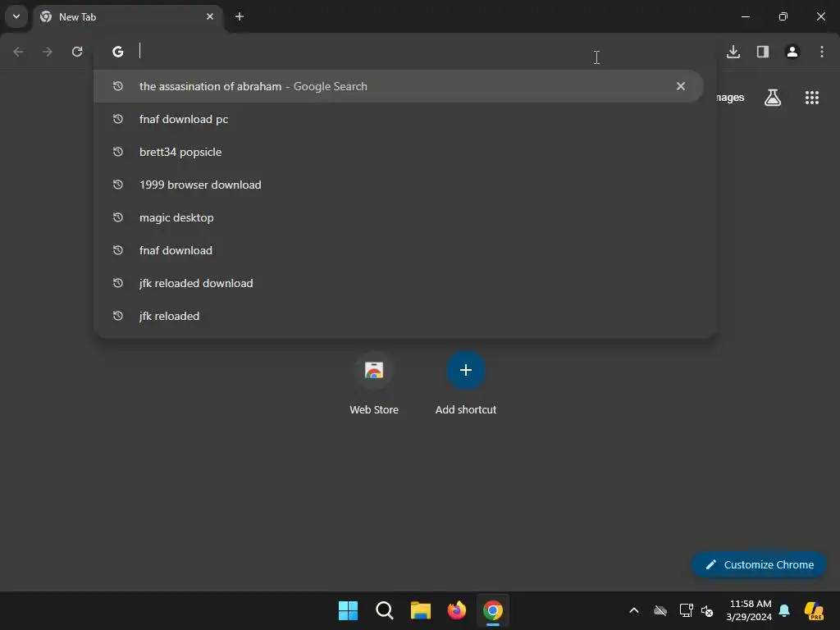Open the Chrome downloads icon
840x630 pixels.
coord(733,52)
